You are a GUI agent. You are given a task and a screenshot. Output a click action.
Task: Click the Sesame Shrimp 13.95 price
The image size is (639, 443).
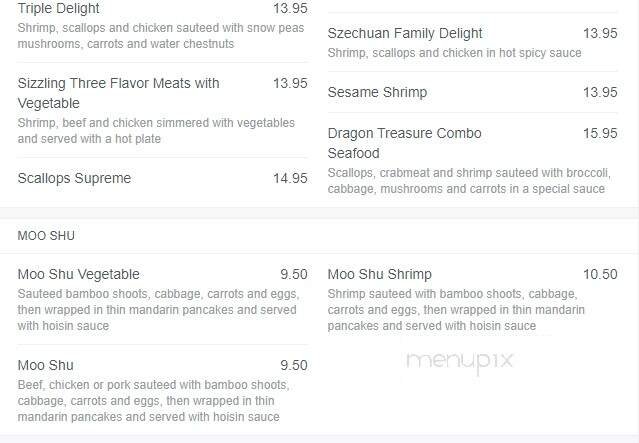click(x=600, y=92)
